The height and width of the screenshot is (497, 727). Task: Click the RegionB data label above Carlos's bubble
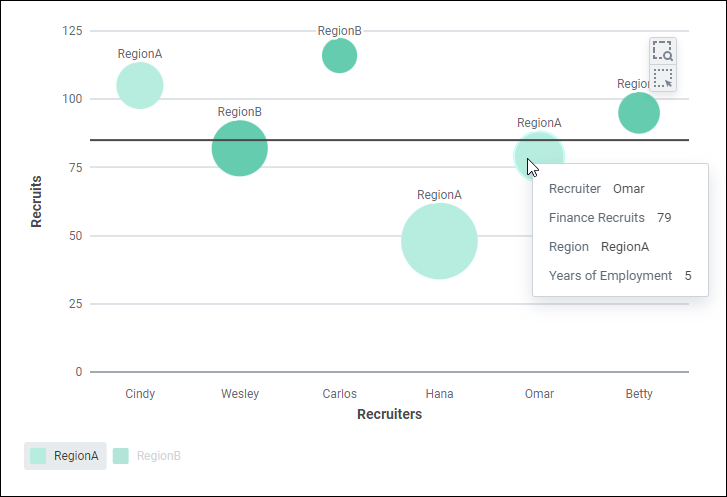[339, 31]
